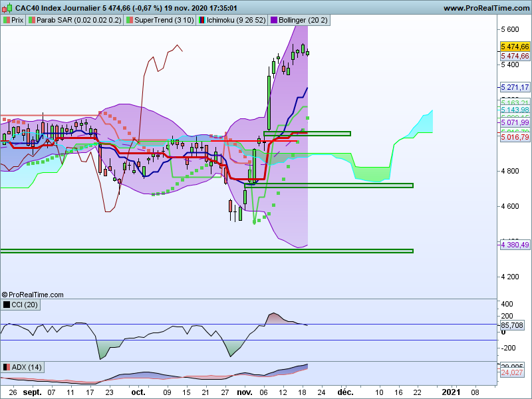Viewport: 532px width, 399px height.
Task: Click the Prix color icon
Action: pyautogui.click(x=7, y=20)
